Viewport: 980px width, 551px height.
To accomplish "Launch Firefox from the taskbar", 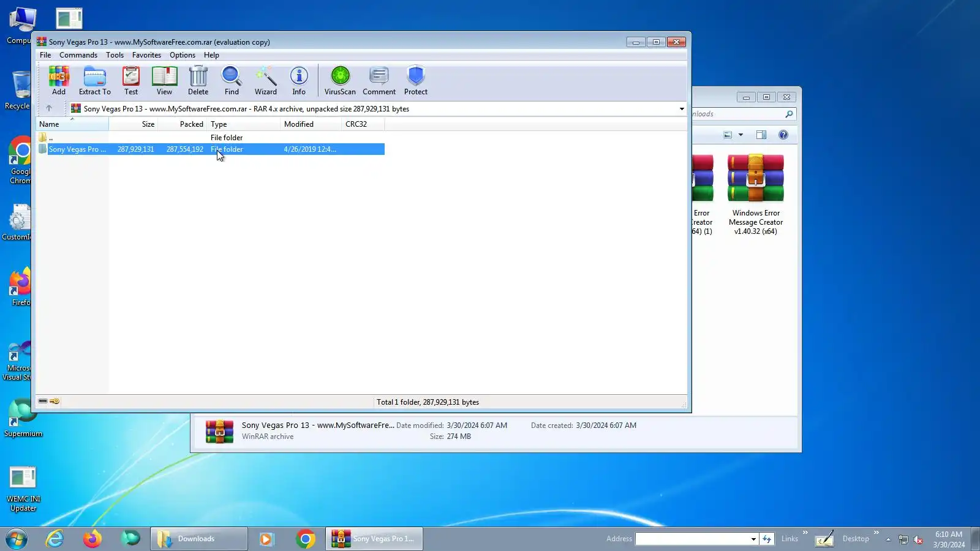I will click(92, 539).
